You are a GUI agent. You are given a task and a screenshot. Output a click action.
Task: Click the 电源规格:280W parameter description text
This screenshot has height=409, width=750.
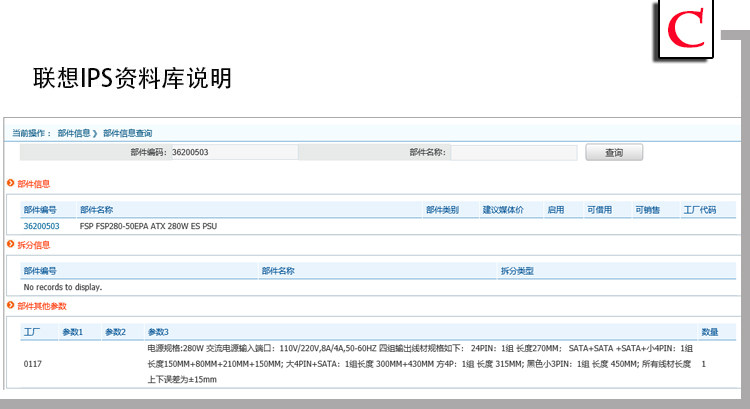click(x=419, y=364)
